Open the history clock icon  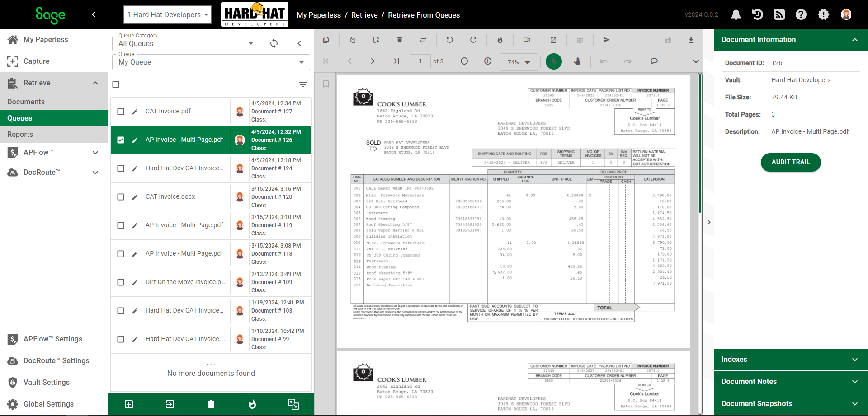point(758,15)
